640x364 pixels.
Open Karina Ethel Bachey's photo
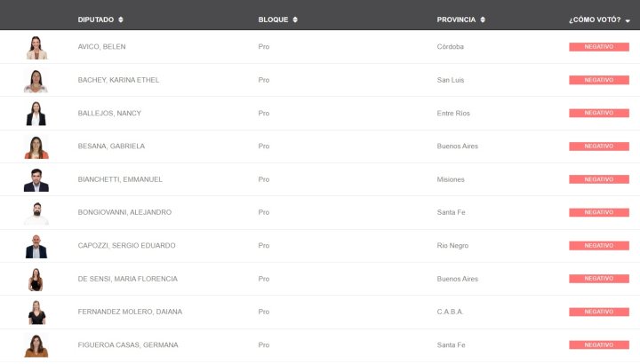[36, 81]
